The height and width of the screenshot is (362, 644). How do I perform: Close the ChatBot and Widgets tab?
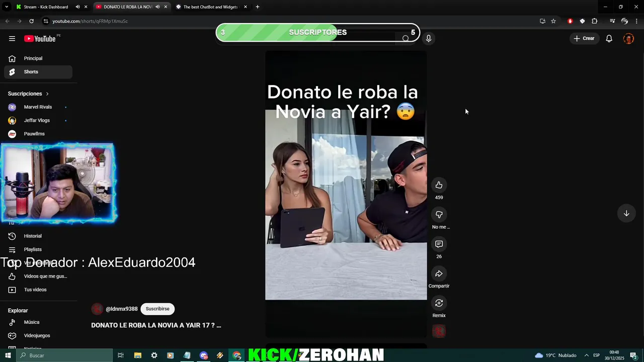tap(245, 7)
